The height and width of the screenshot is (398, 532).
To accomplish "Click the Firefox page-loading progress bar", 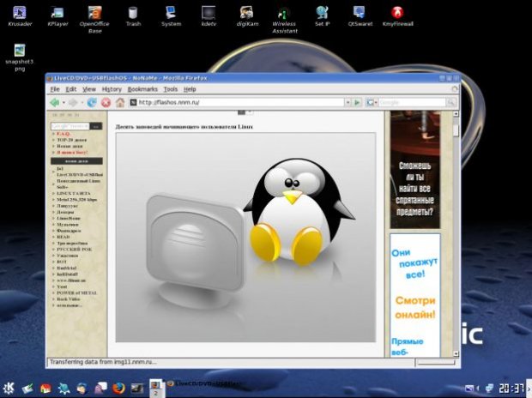I will coord(436,362).
